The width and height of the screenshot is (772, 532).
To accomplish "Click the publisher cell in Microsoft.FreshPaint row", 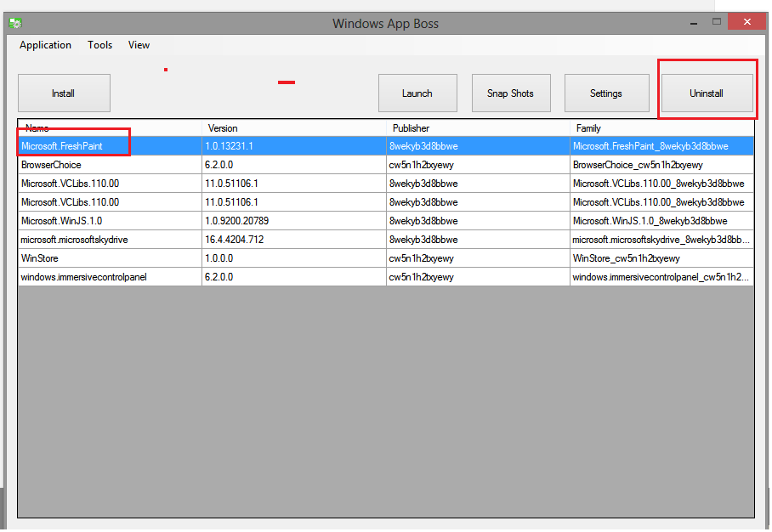I will point(478,146).
